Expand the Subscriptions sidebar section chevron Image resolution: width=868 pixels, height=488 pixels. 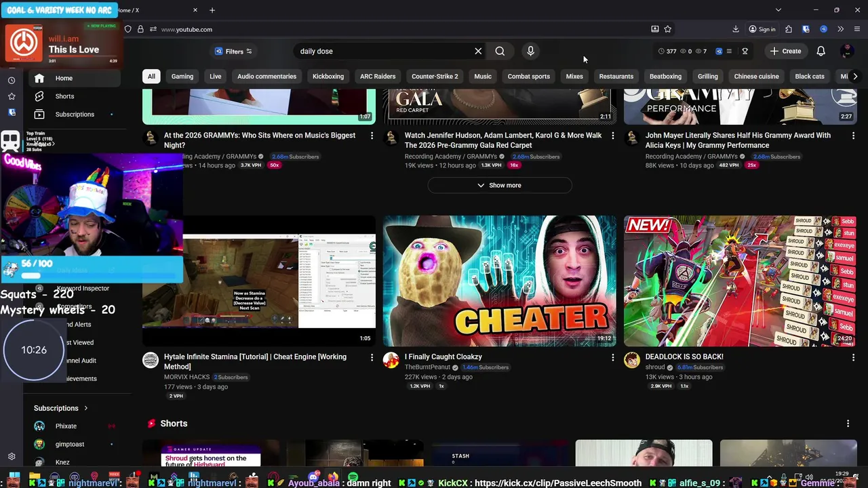pos(85,408)
